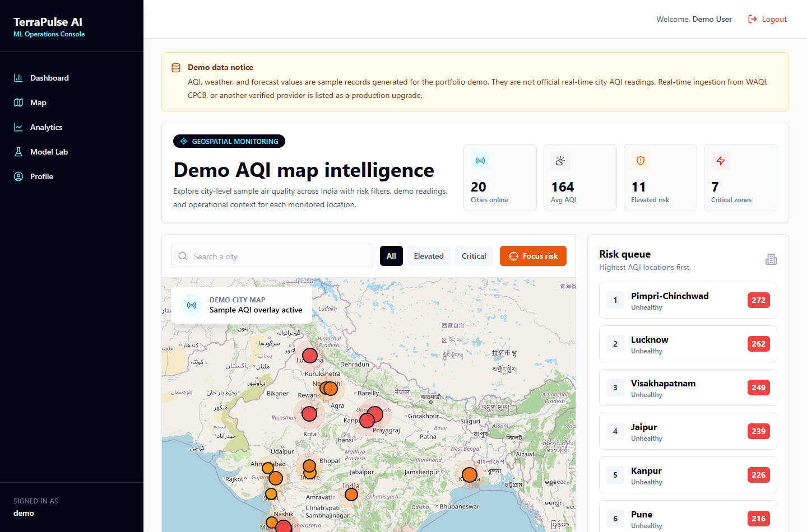
Task: Click the crosshair icon in Focus risk
Action: point(513,256)
